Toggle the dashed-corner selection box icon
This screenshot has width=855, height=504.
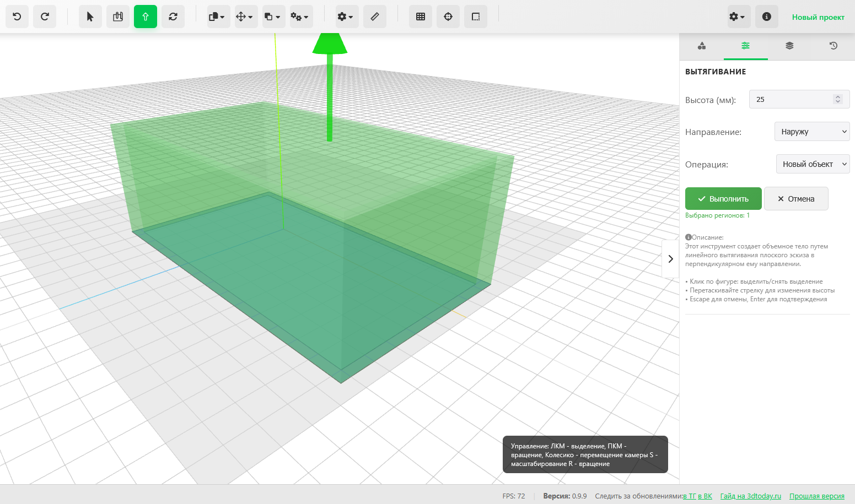476,17
